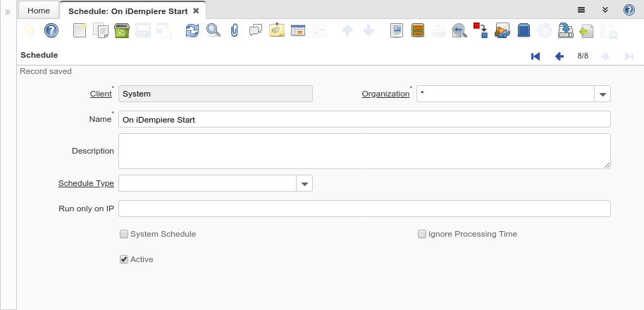Open the Report icon
This screenshot has height=310, width=644.
pyautogui.click(x=397, y=30)
